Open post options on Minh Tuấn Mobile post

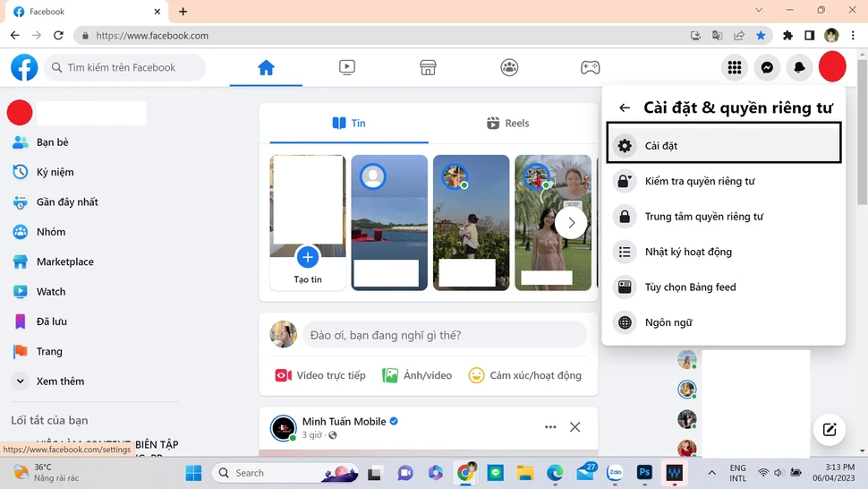[550, 427]
